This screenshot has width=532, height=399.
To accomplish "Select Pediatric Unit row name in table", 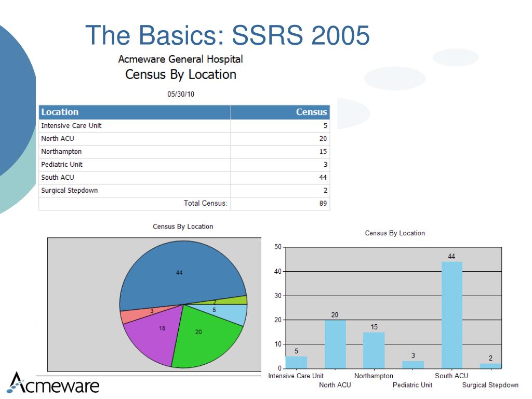I will pos(62,165).
